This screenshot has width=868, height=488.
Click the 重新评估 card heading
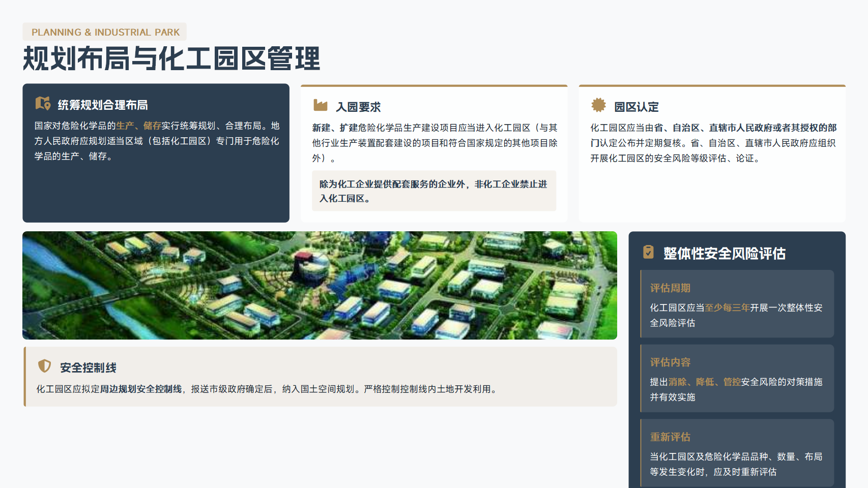pos(670,437)
